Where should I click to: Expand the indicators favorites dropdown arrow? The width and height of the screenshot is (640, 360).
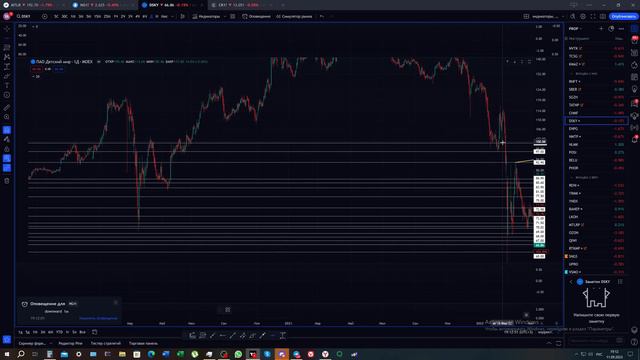click(x=225, y=16)
